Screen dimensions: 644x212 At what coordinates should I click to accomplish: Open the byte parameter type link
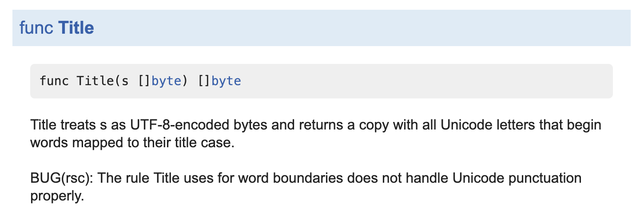click(x=166, y=81)
